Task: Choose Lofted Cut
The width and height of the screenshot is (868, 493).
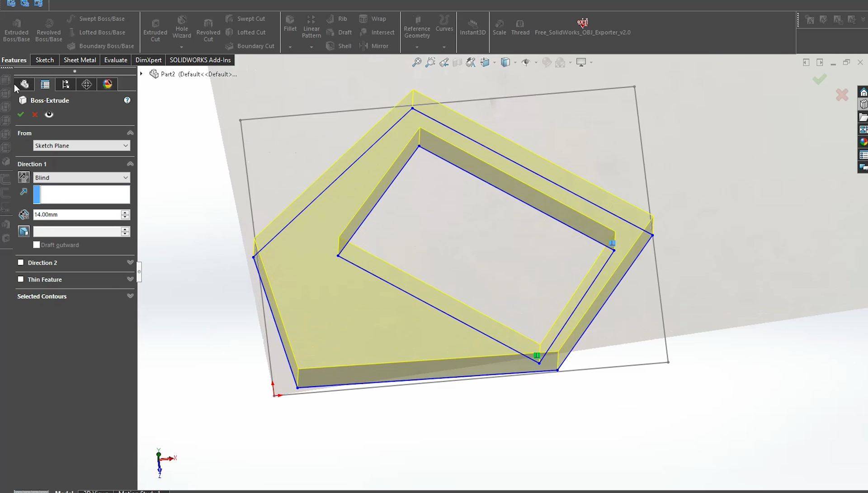Action: [245, 32]
